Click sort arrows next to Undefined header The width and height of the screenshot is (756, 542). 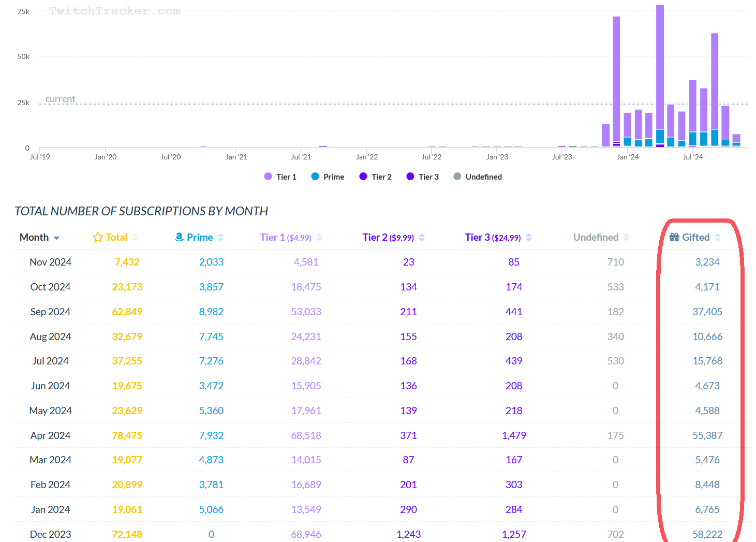point(627,238)
